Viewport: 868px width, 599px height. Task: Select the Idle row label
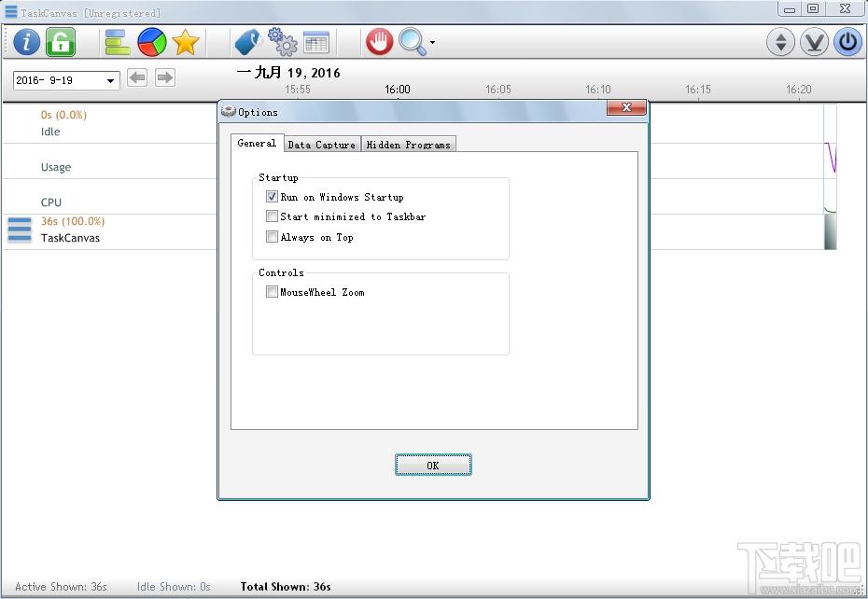pos(50,132)
